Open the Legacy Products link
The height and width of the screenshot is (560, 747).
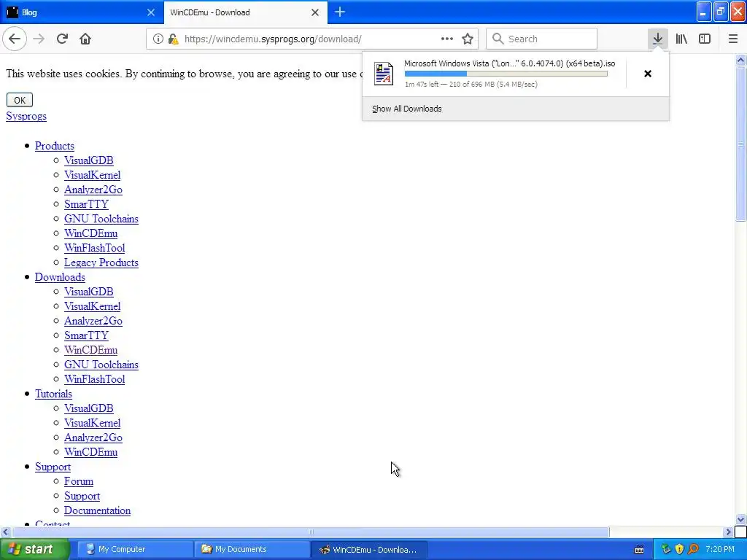pos(101,262)
